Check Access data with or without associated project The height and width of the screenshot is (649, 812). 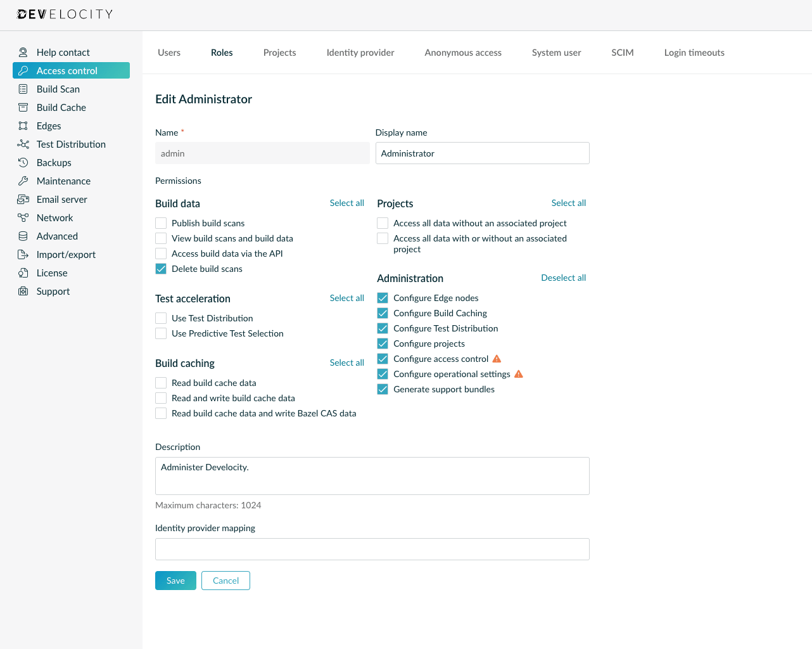[x=383, y=238]
